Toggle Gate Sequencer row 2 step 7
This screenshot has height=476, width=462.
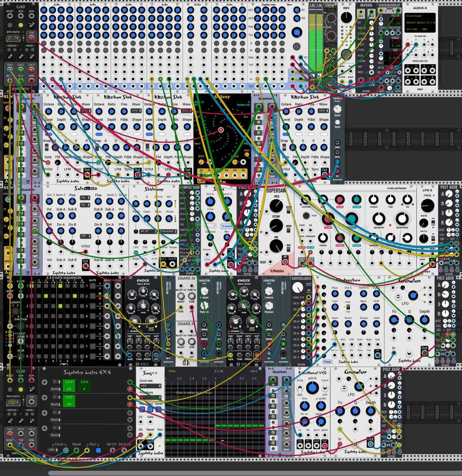point(75,295)
